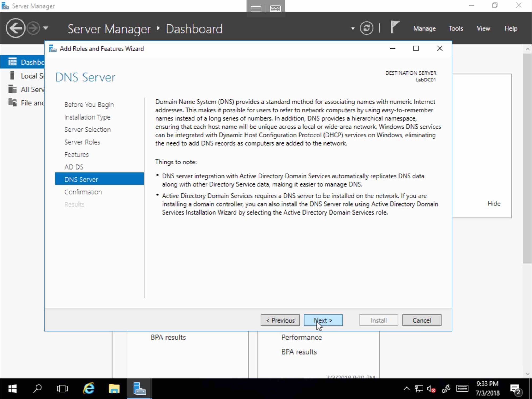532x399 pixels.
Task: Launch Internet Explorer from taskbar
Action: click(x=89, y=389)
